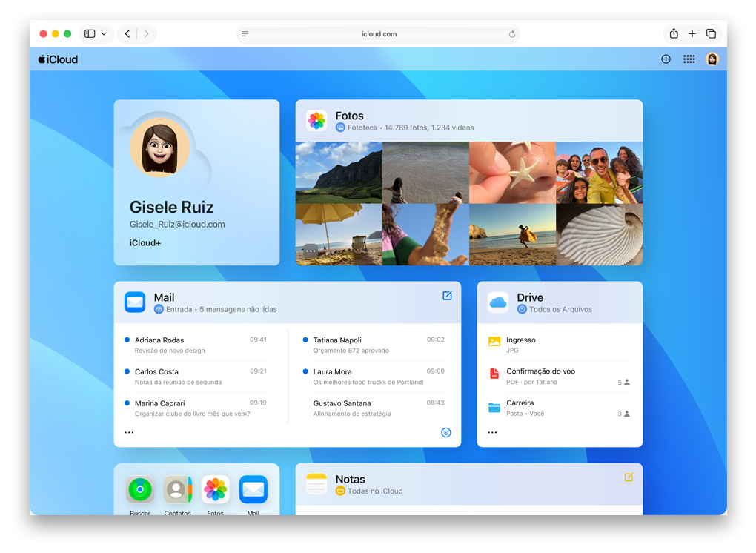This screenshot has width=756, height=553.
Task: Open the Ingresso JPG file
Action: coord(559,345)
